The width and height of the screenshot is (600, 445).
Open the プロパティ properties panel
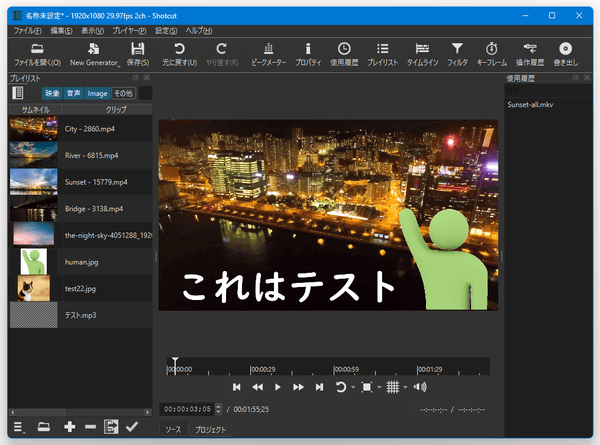[308, 54]
